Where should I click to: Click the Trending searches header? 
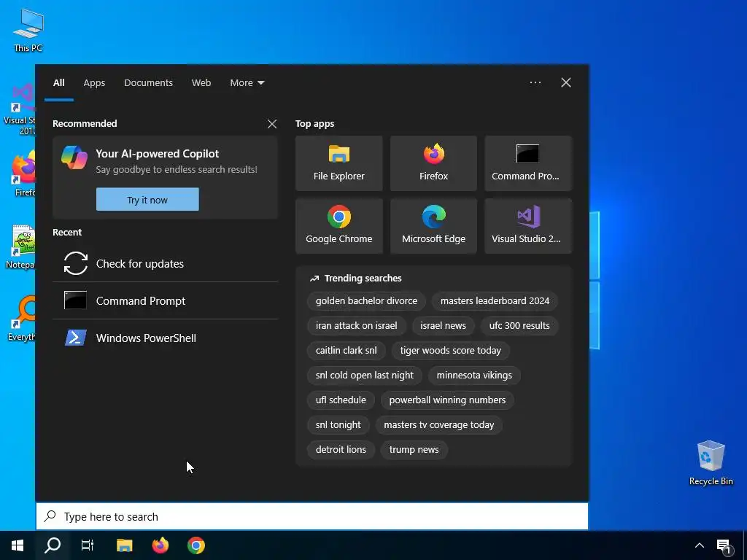[x=356, y=278]
